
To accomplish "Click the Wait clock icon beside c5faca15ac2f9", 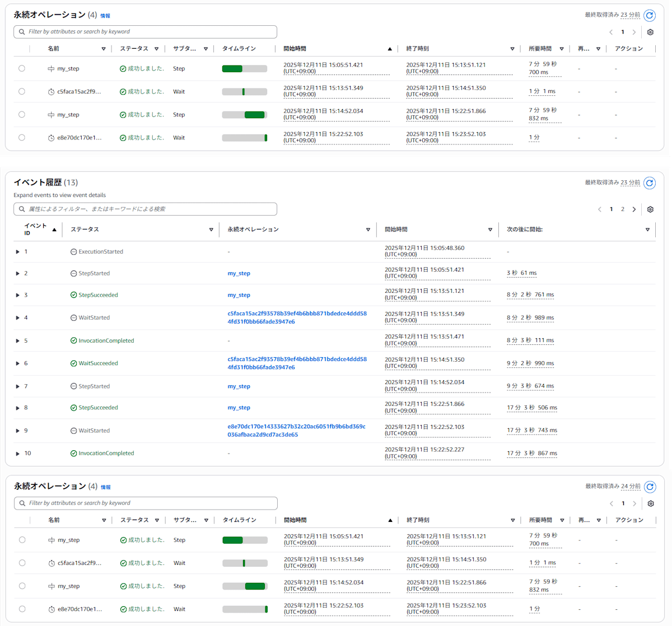I will (x=50, y=91).
